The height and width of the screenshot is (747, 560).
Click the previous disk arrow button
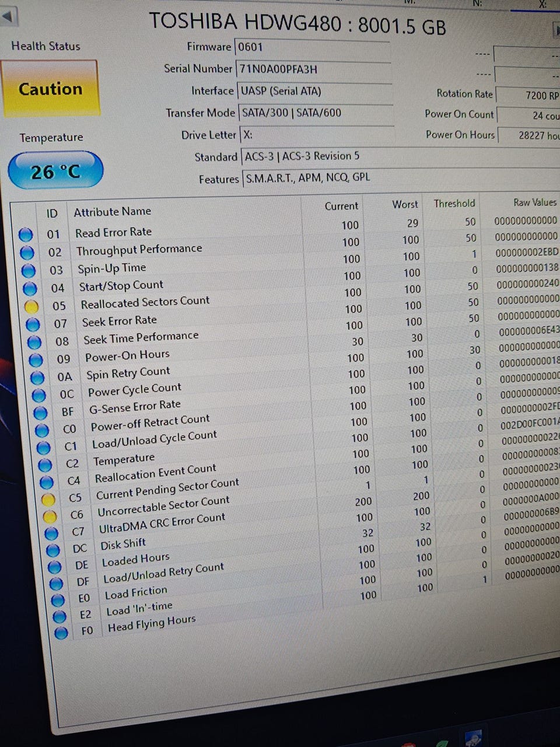8,18
